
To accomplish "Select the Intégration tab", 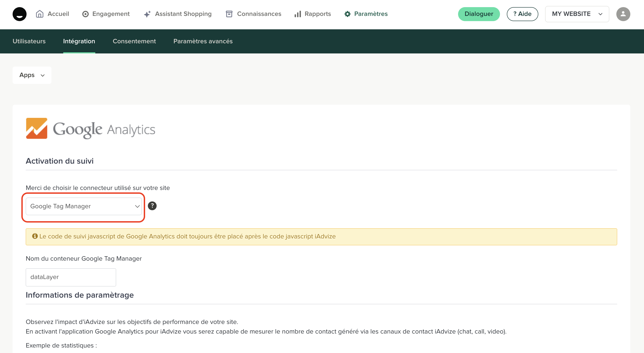I will click(79, 41).
